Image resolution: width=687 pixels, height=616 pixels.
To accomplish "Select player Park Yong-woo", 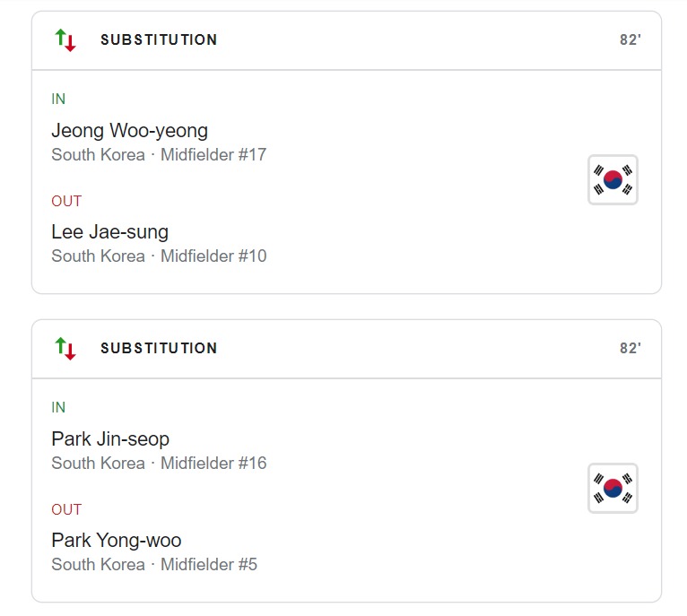I will pyautogui.click(x=116, y=541).
